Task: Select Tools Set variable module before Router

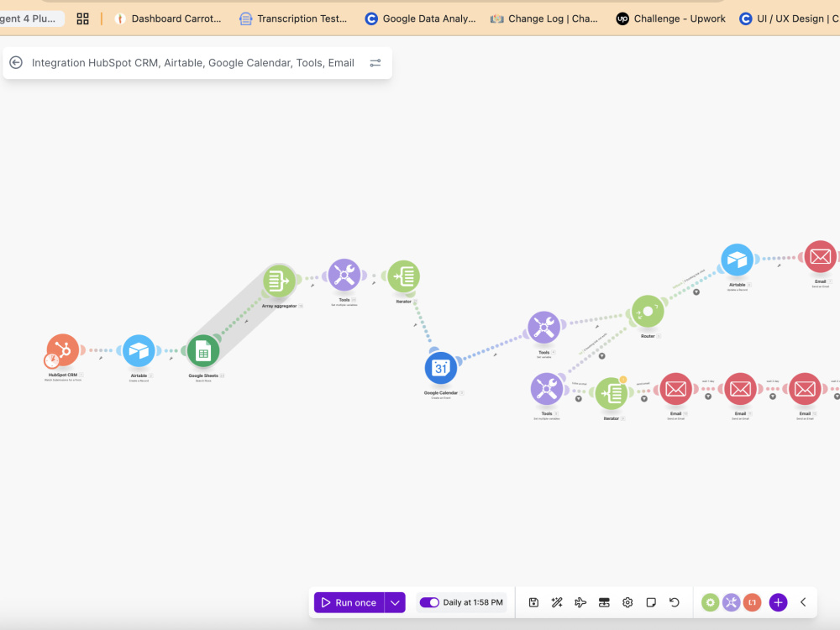Action: [x=543, y=328]
